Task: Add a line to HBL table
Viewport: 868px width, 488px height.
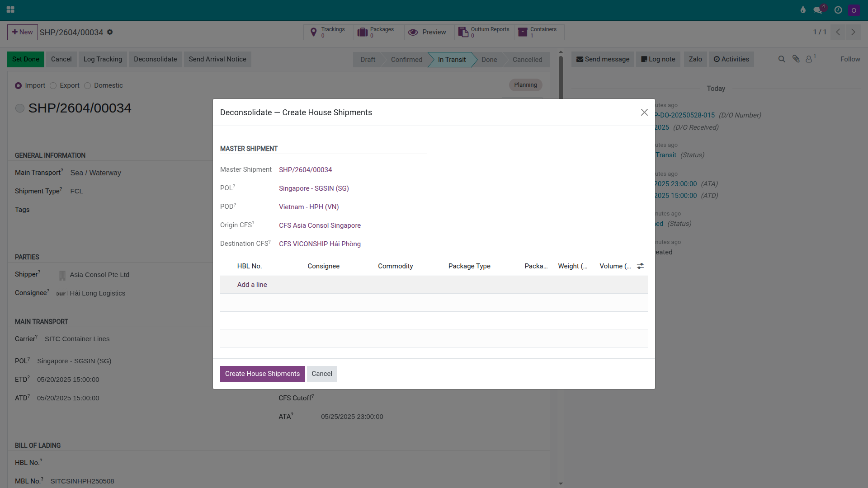Action: (x=252, y=285)
